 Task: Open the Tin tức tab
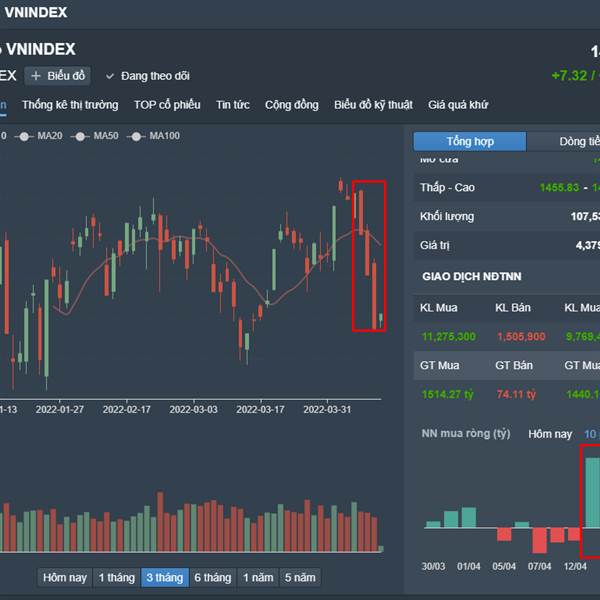[x=233, y=105]
